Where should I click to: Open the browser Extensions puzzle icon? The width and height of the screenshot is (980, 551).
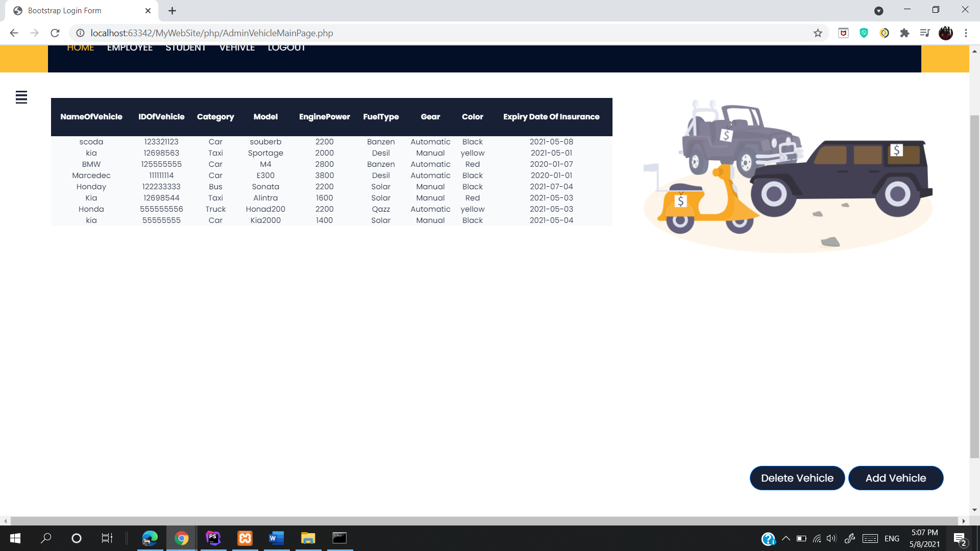[905, 33]
